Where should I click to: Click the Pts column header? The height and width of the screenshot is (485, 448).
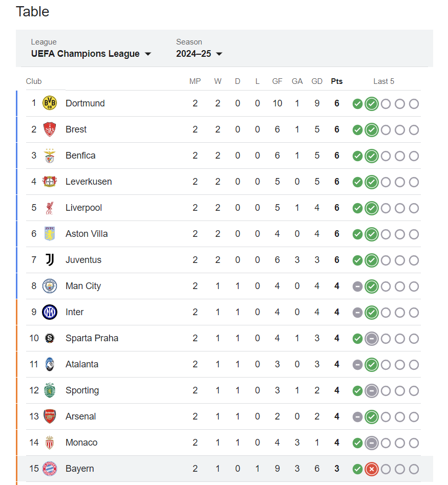point(337,81)
